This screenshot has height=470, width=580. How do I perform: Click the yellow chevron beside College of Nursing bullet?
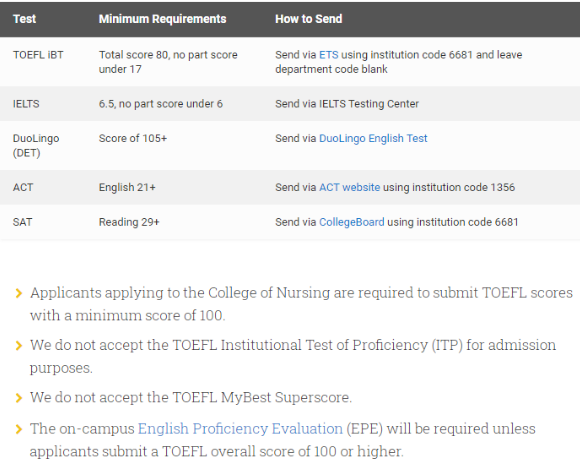click(18, 294)
